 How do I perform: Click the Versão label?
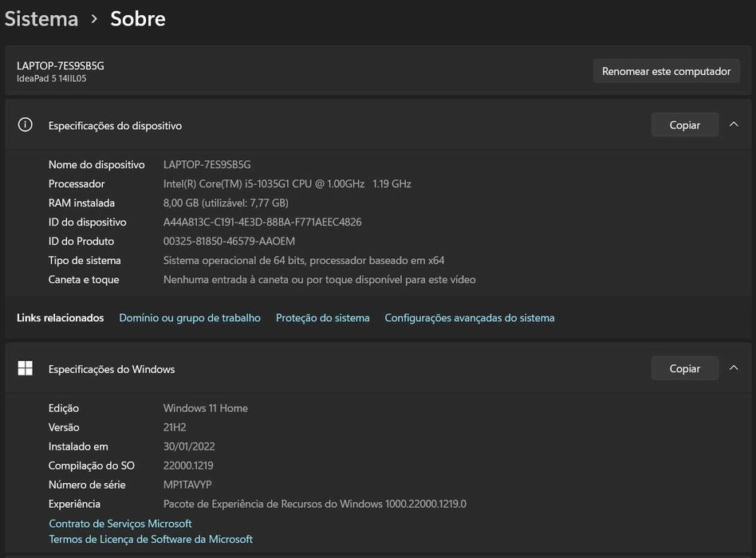pos(64,427)
